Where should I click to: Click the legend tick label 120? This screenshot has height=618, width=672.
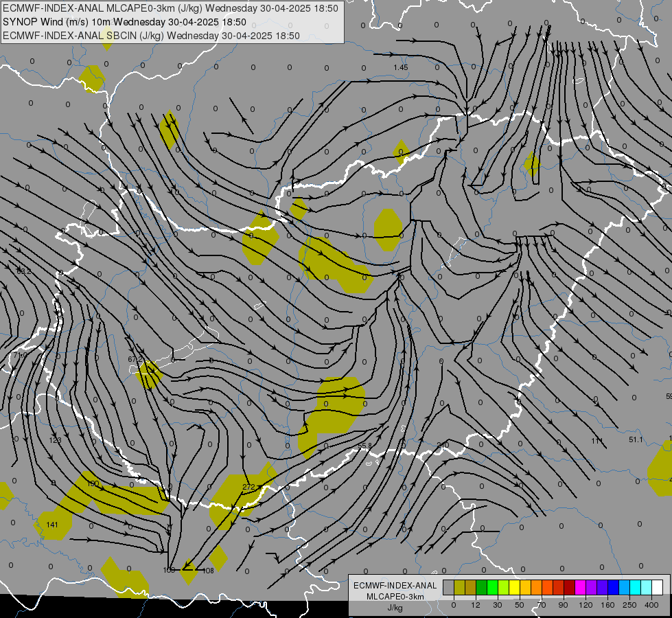[x=586, y=605]
